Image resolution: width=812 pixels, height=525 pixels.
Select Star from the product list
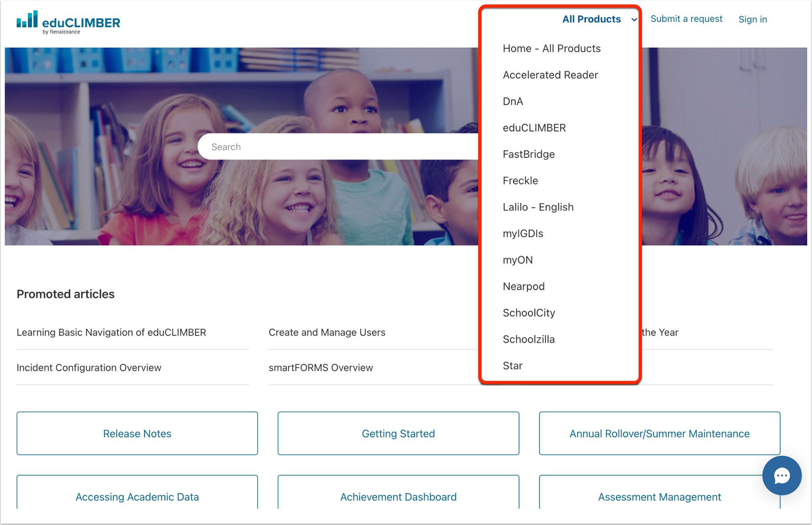(512, 366)
